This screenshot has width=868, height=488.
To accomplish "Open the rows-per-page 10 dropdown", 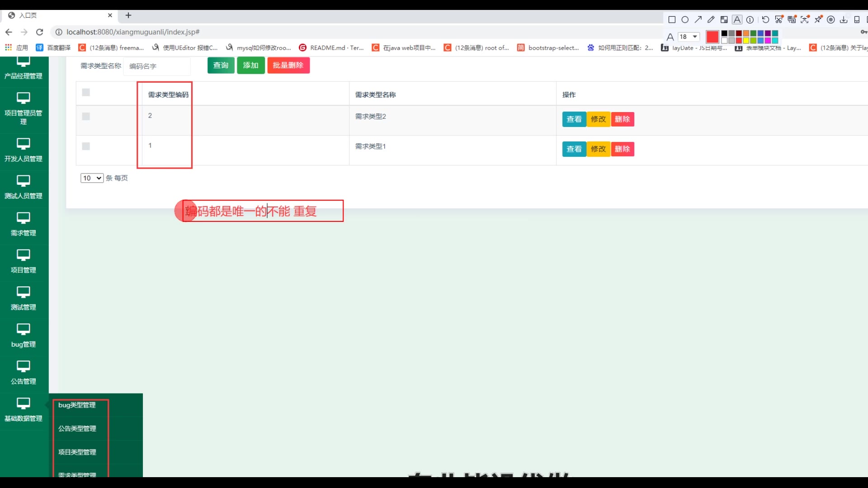I will point(92,178).
